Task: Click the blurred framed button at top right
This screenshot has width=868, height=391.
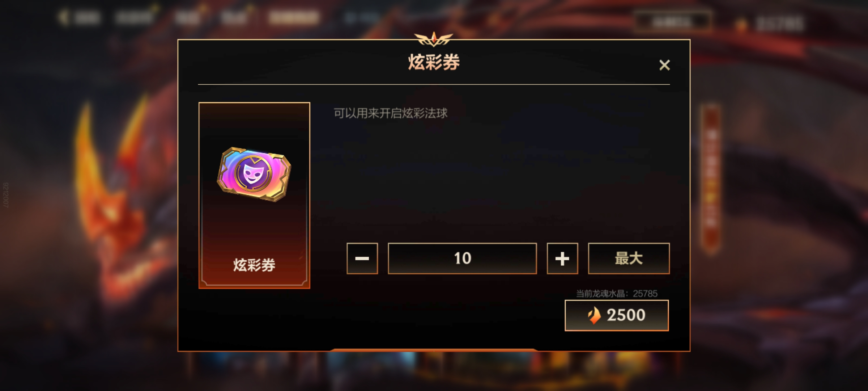Action: 673,22
